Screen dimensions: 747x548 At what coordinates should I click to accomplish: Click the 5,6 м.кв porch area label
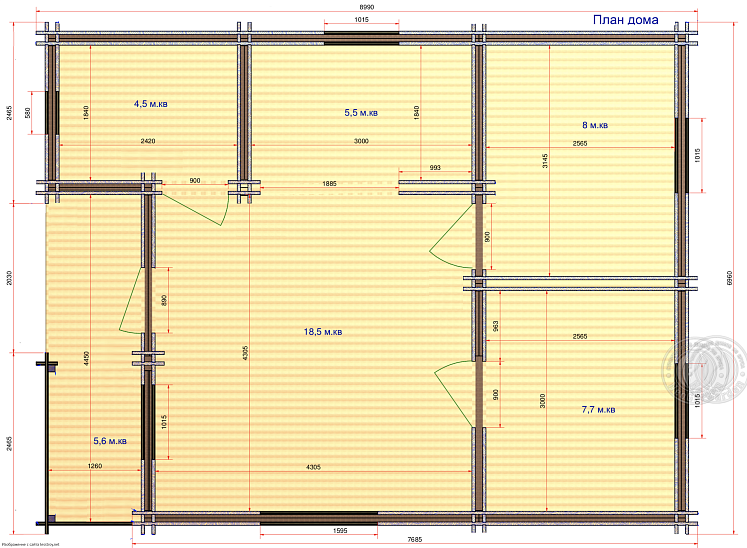(x=109, y=441)
